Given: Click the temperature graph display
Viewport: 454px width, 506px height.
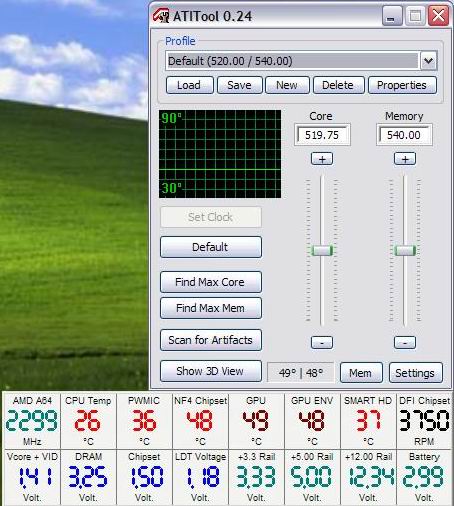Looking at the screenshot, I should (x=220, y=154).
